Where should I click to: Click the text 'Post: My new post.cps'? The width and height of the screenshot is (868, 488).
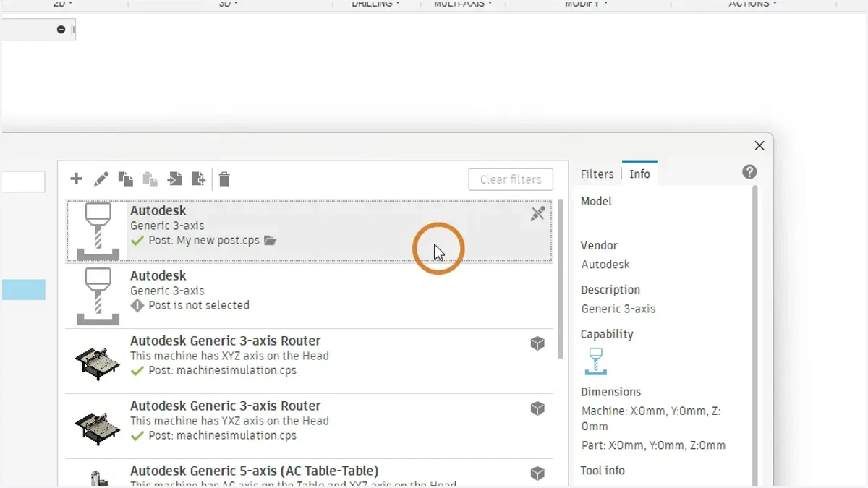(x=204, y=240)
